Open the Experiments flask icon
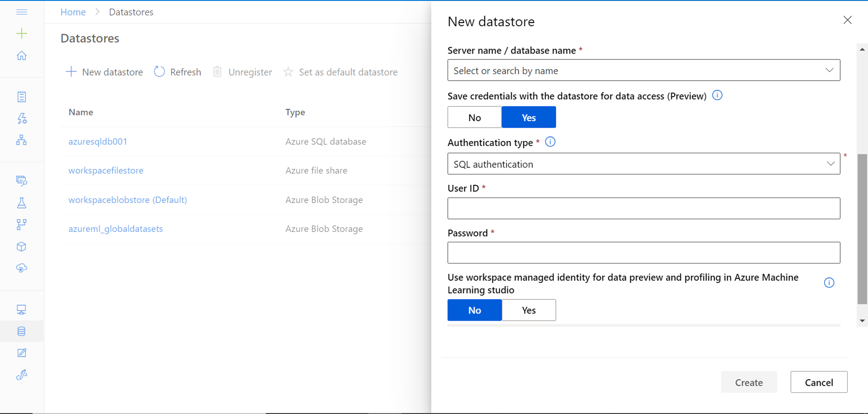 22,203
